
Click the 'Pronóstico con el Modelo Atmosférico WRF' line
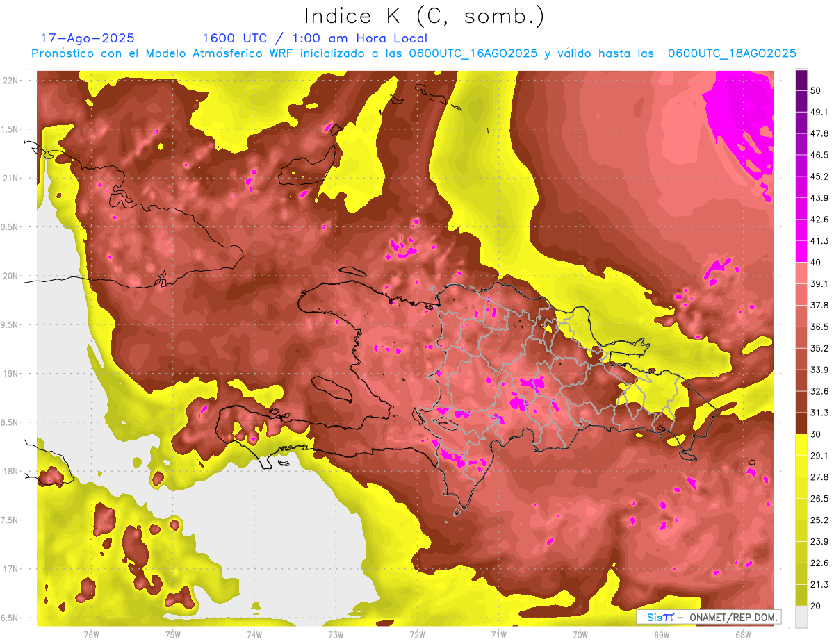(414, 53)
